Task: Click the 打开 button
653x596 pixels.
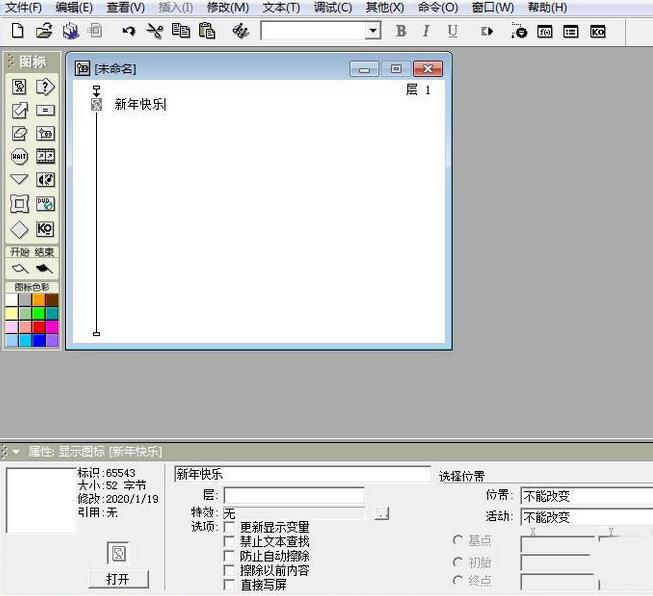Action: click(x=118, y=579)
